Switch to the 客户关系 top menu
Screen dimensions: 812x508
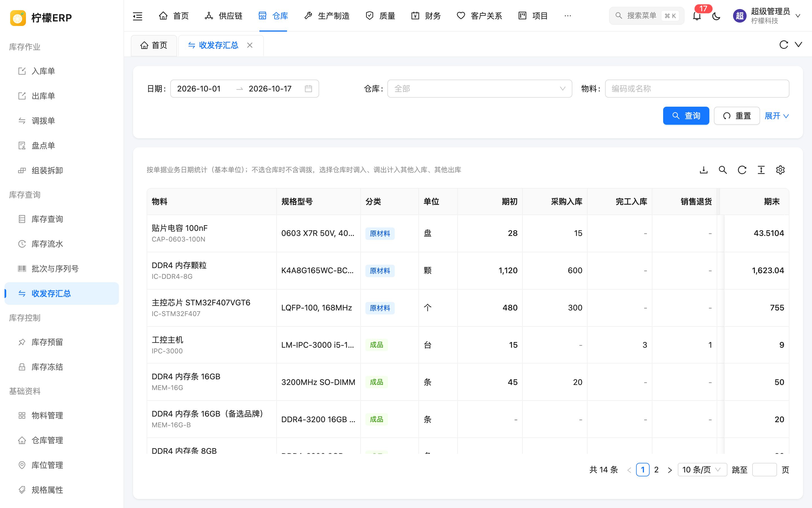[480, 16]
